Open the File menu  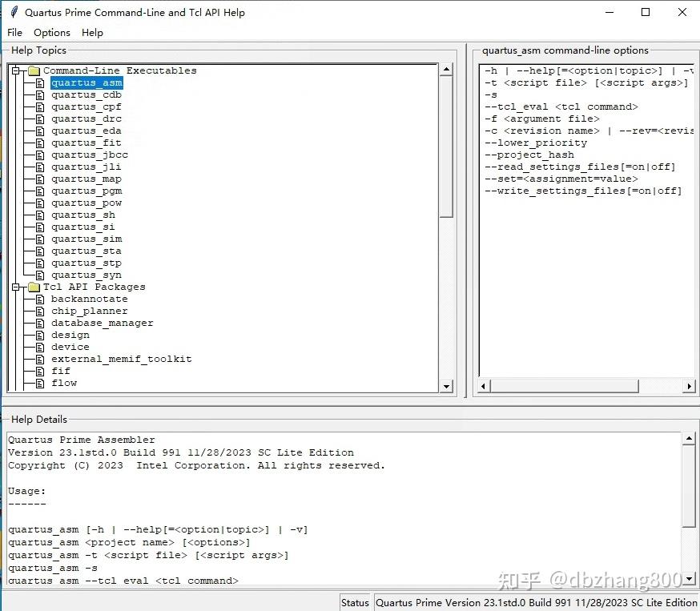click(14, 33)
